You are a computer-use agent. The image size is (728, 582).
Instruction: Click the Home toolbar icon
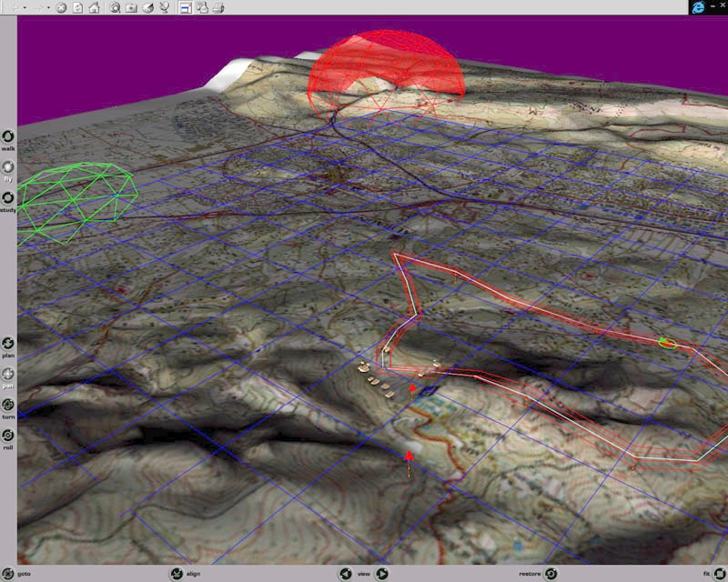(94, 8)
